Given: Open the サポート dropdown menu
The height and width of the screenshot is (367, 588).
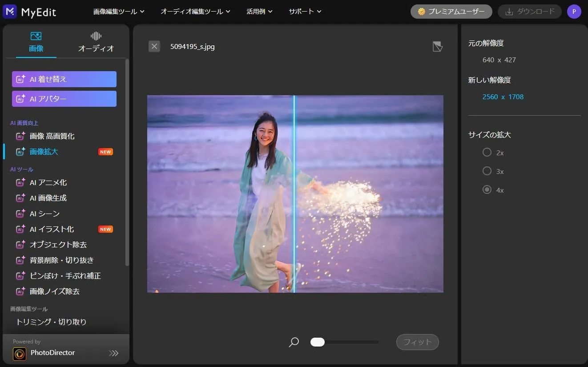Looking at the screenshot, I should pos(305,12).
